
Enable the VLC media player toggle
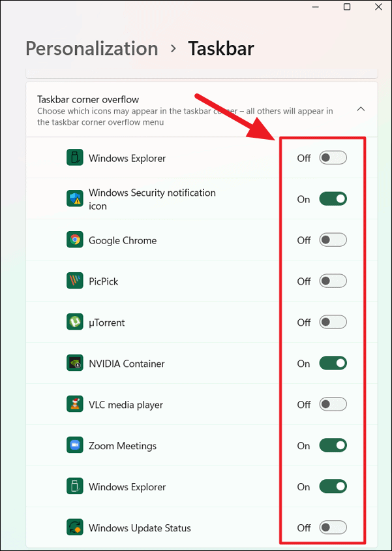tap(333, 405)
